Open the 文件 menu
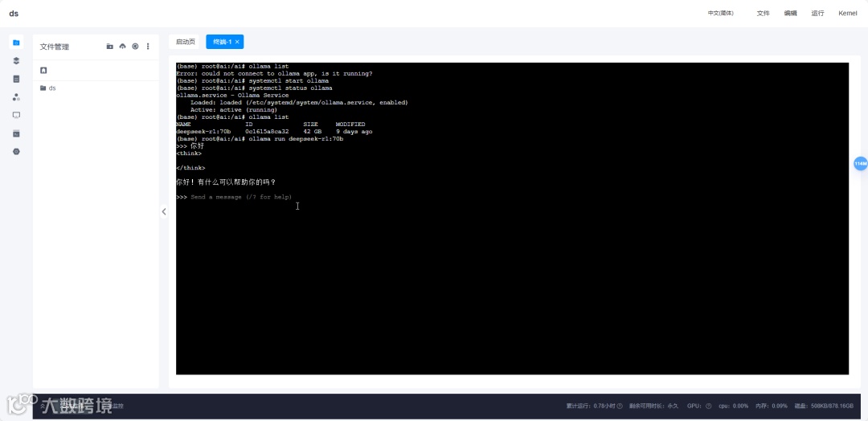 coord(764,14)
